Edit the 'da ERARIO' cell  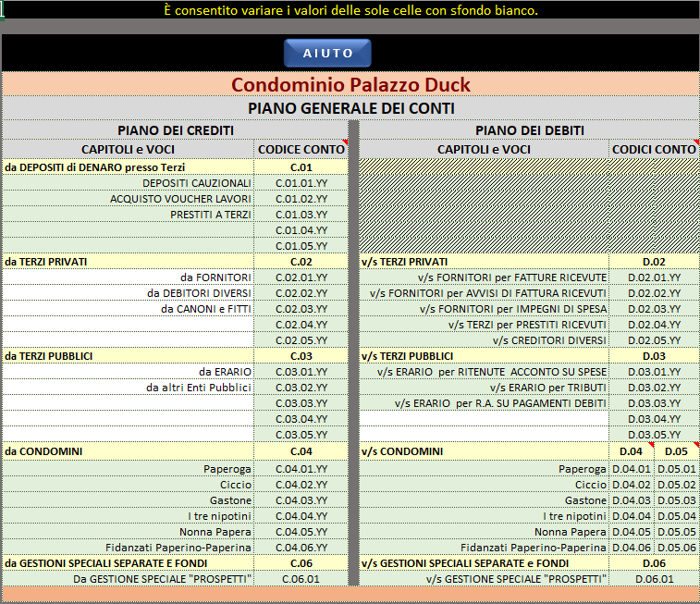tap(129, 372)
